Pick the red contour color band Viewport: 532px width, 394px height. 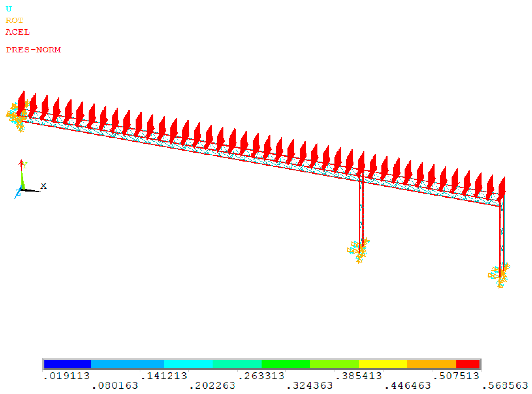[468, 364]
